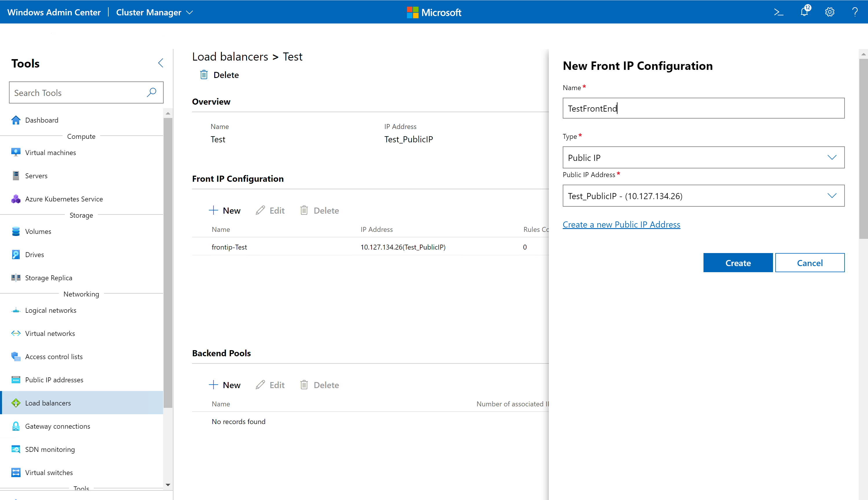Screen dimensions: 868x500
Task: Open the notifications bell
Action: [805, 12]
